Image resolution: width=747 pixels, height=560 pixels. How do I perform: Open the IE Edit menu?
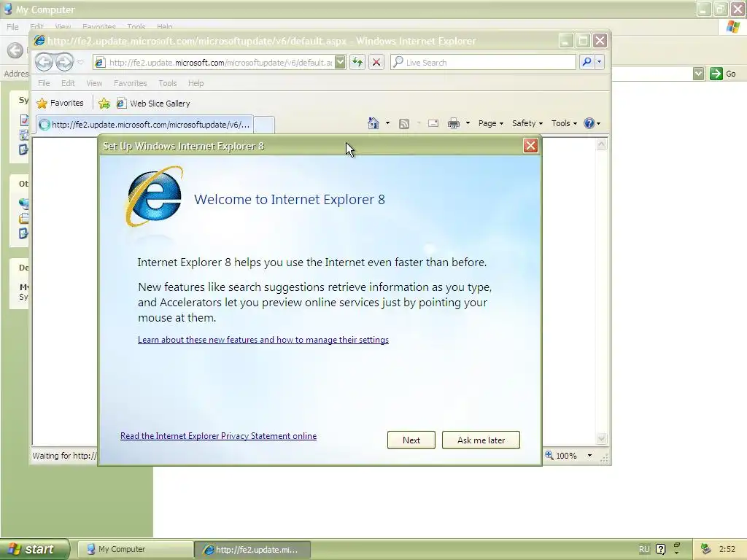68,83
